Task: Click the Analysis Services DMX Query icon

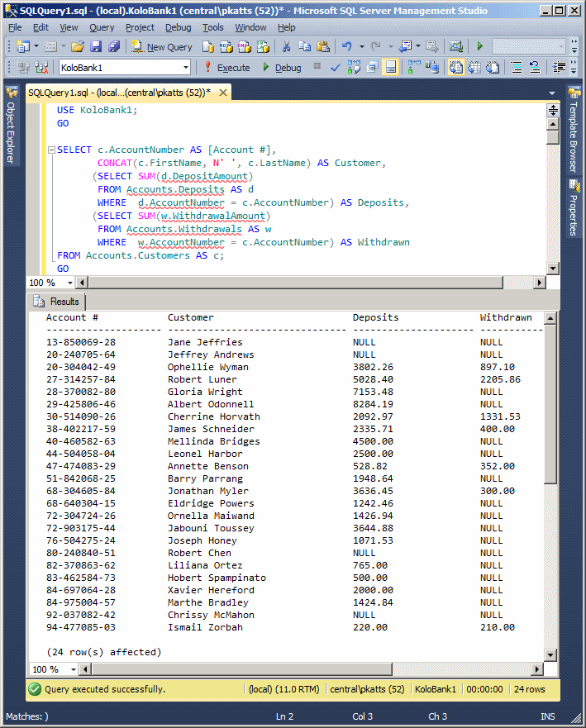Action: pyautogui.click(x=245, y=46)
